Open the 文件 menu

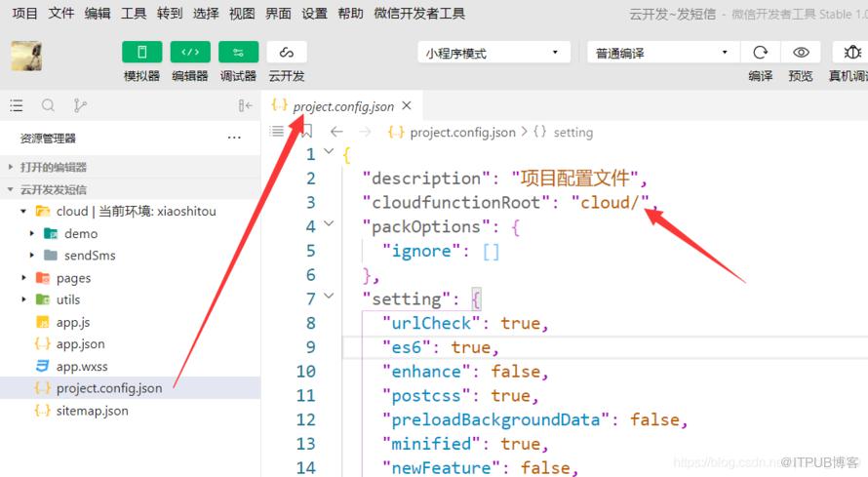(x=60, y=14)
